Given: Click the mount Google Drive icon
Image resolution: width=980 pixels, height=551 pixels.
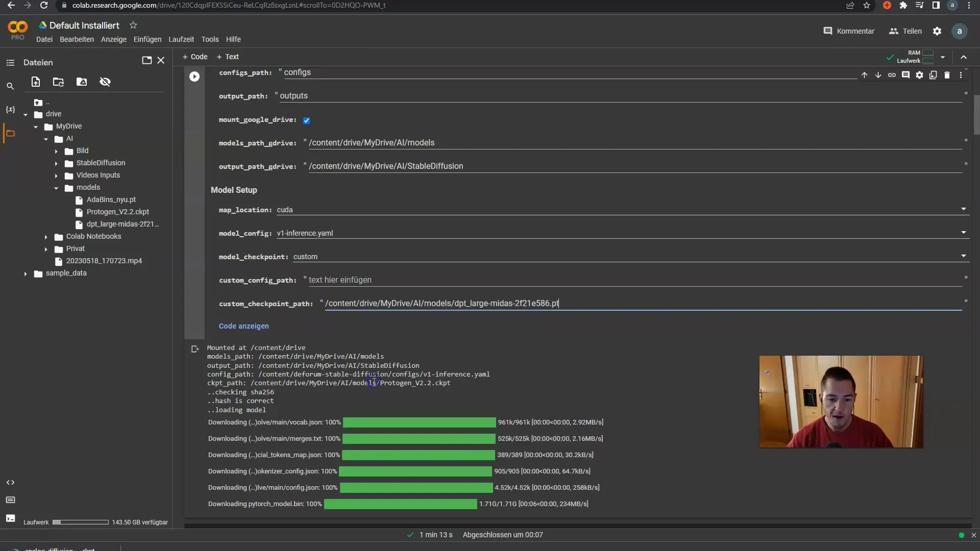Looking at the screenshot, I should pos(82,82).
